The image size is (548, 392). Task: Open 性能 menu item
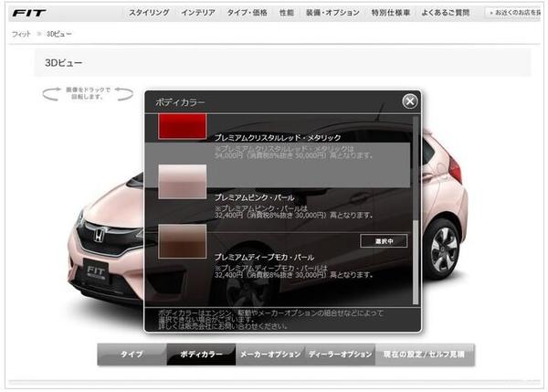click(287, 13)
